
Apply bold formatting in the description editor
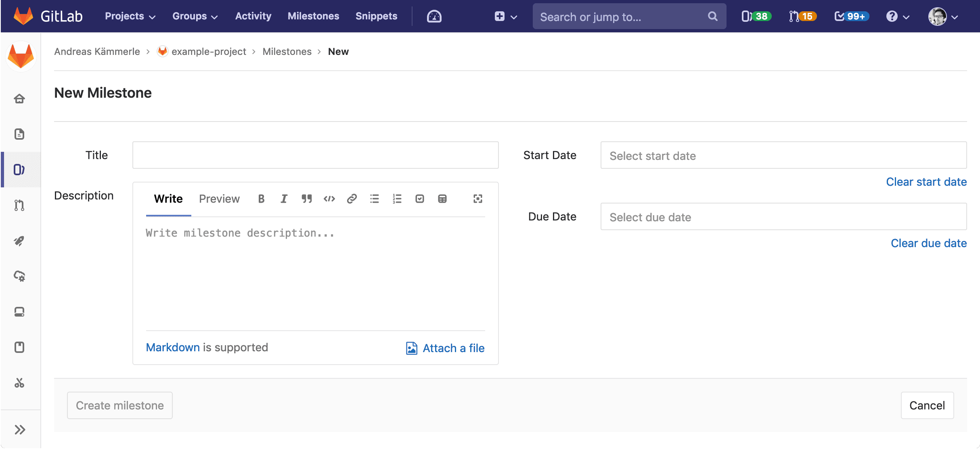pos(261,199)
